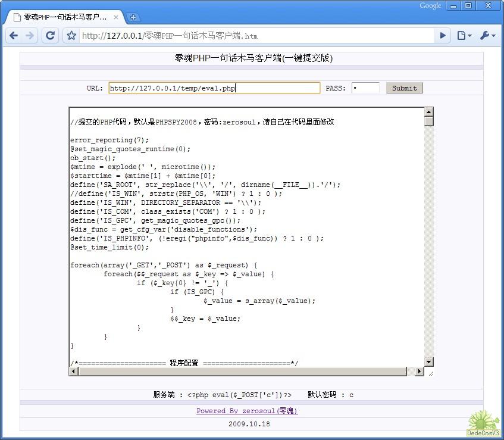Bookmark this page with the star icon
This screenshot has height=440, width=504.
(71, 35)
